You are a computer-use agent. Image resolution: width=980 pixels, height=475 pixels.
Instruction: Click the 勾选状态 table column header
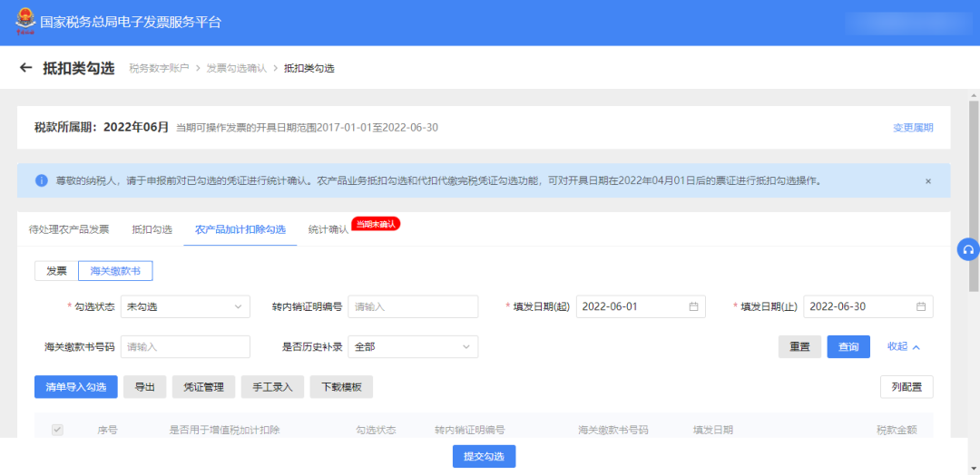tap(377, 430)
